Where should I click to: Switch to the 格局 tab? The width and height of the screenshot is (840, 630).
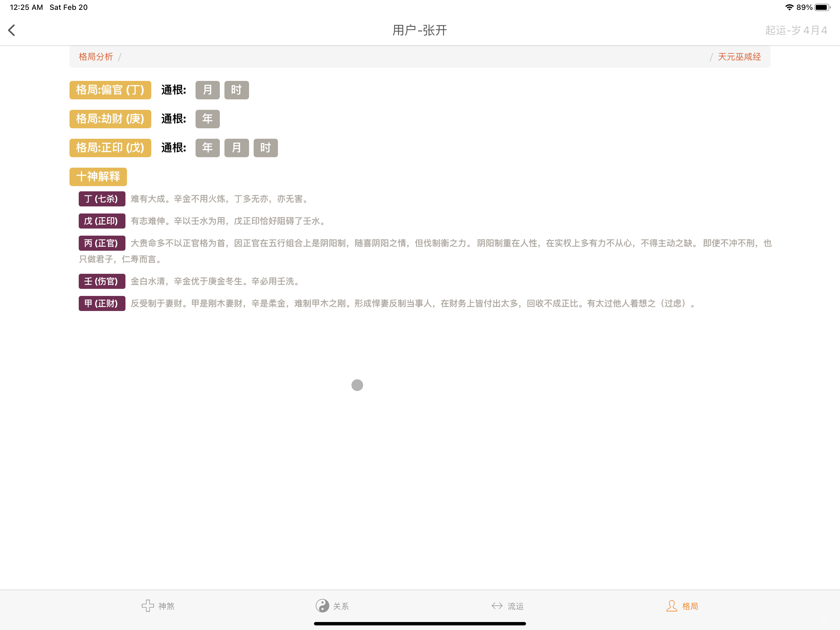coord(682,606)
